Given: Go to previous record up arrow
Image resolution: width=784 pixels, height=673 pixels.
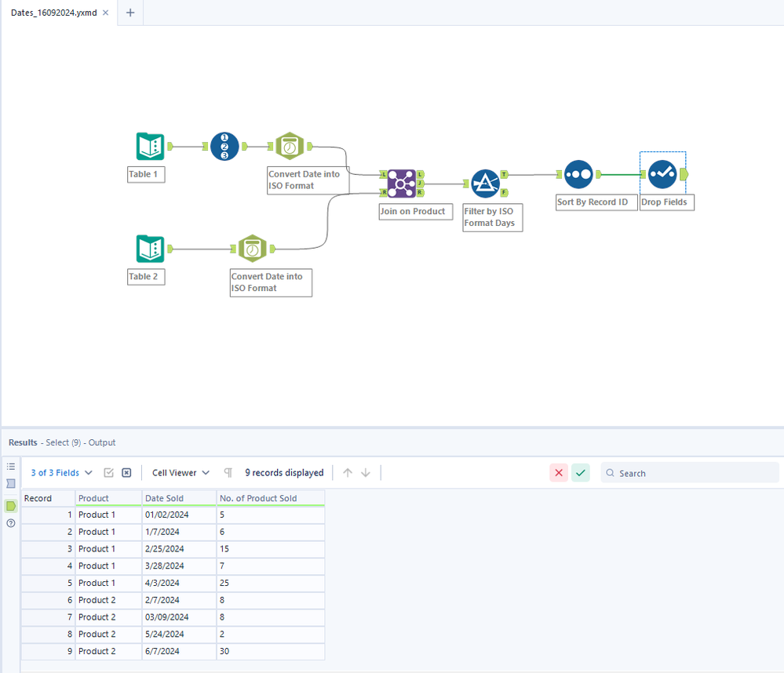Looking at the screenshot, I should coord(348,473).
